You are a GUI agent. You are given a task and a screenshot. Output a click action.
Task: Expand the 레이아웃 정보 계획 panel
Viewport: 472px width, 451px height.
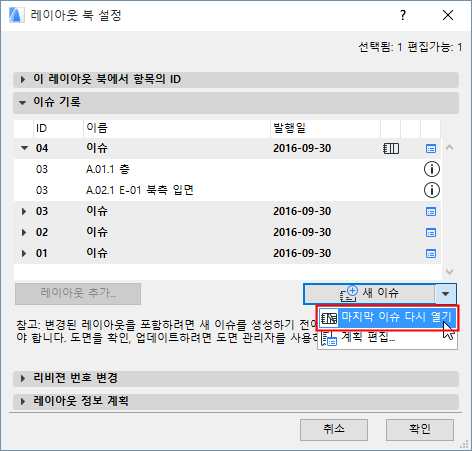(x=236, y=401)
